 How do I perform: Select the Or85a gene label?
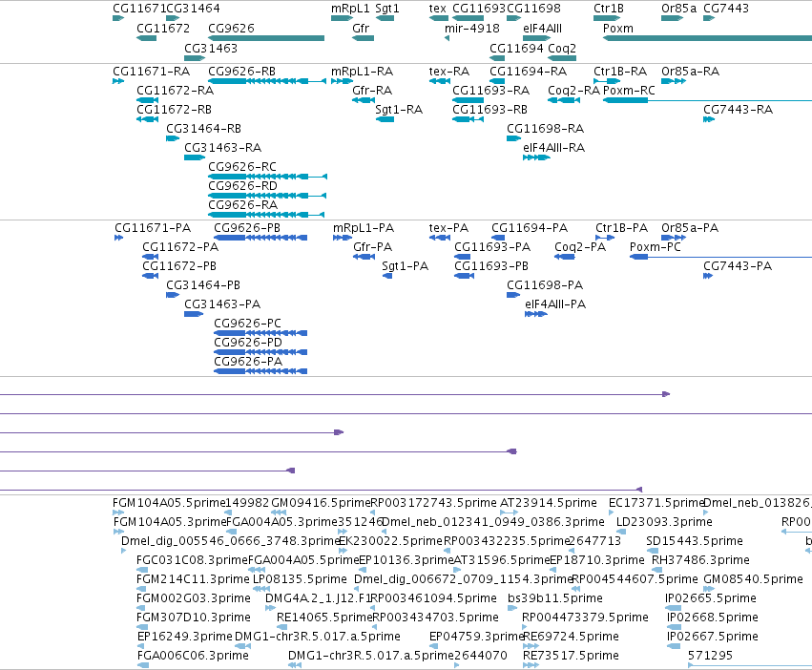(679, 9)
